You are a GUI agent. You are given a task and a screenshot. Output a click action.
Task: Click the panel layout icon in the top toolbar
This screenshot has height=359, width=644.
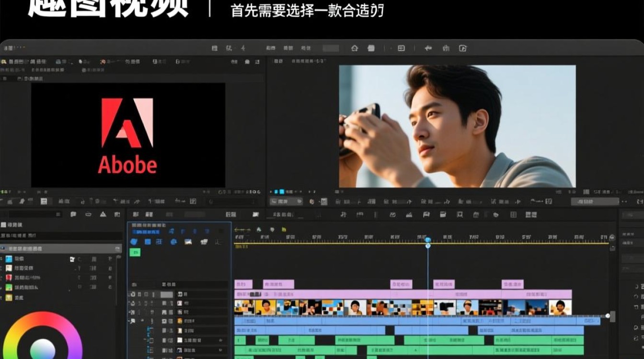click(x=401, y=48)
